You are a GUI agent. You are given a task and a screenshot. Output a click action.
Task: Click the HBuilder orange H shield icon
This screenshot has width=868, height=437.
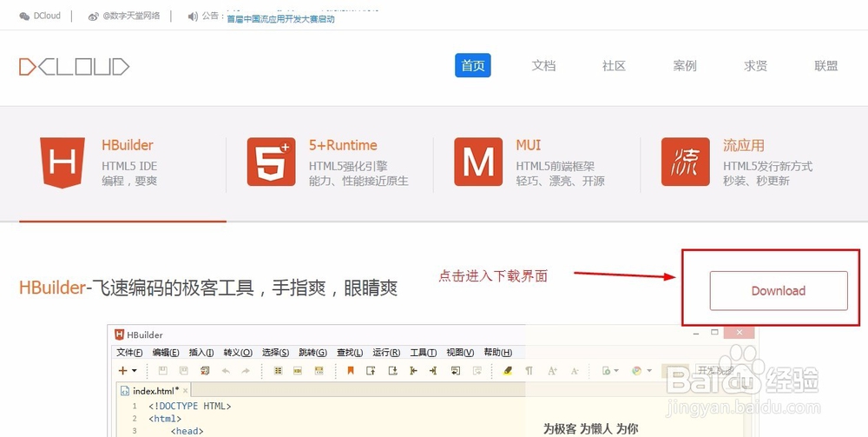[62, 162]
